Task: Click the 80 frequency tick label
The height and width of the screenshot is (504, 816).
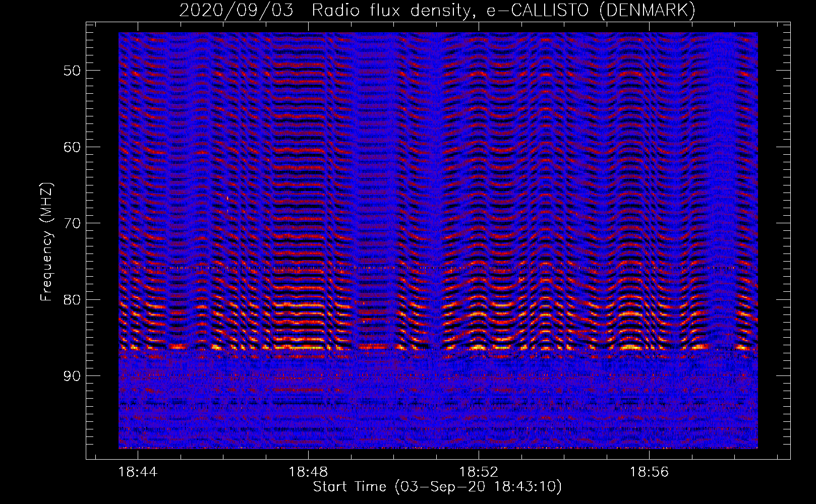Action: click(72, 300)
